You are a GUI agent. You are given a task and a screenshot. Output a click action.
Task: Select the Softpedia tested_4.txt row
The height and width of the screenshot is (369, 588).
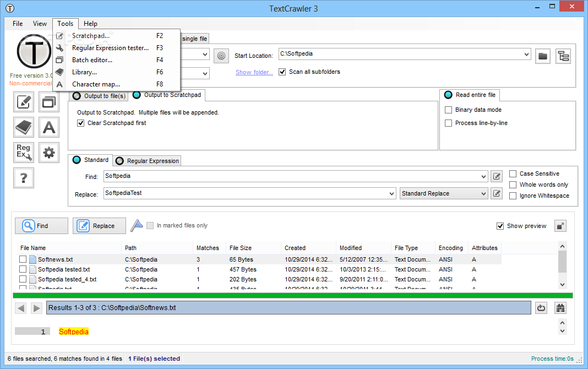point(259,279)
